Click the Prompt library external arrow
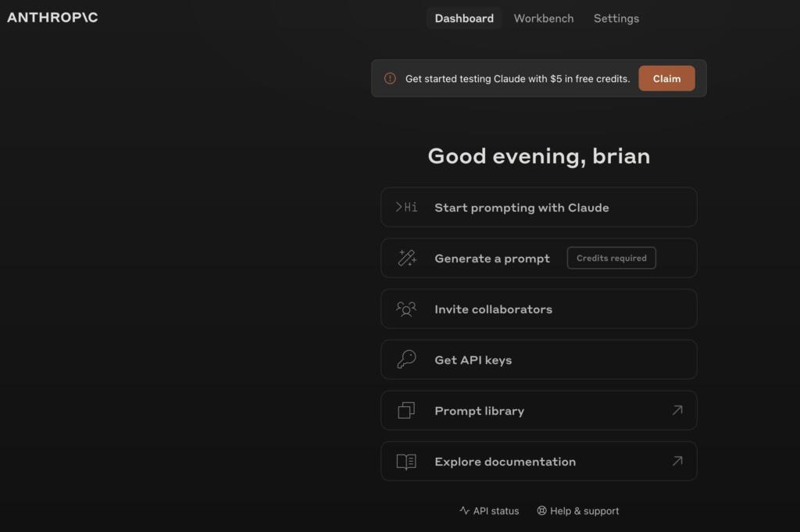This screenshot has width=800, height=532. click(677, 410)
